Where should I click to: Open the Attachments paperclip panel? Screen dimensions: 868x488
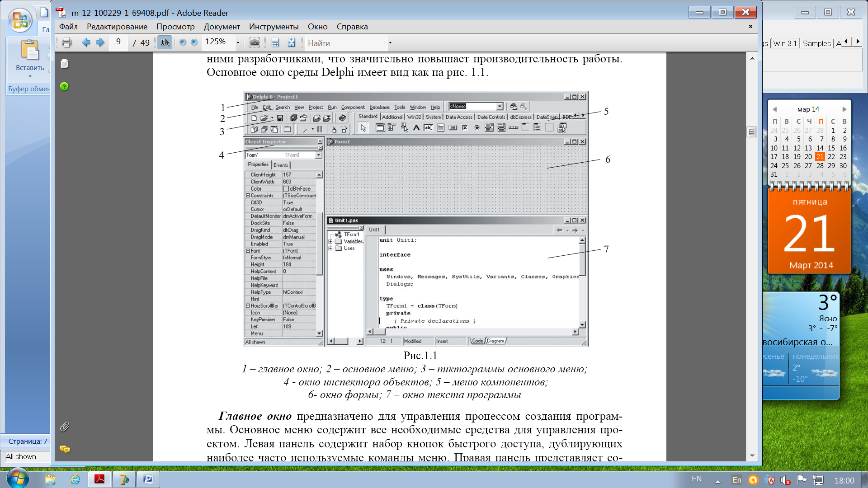pos(65,427)
